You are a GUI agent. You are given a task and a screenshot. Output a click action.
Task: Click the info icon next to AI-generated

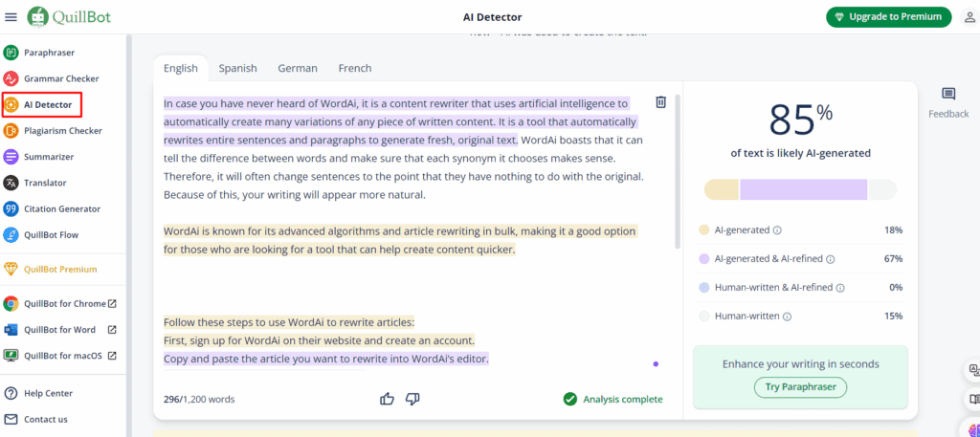(777, 230)
